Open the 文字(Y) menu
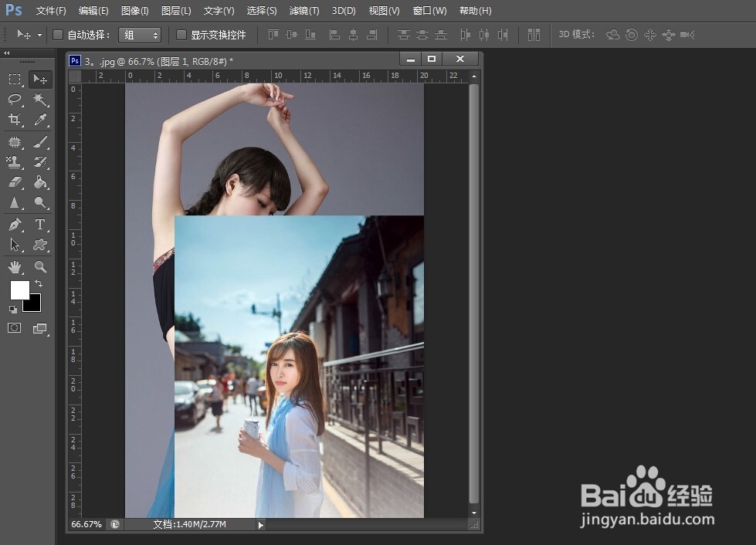 [219, 11]
